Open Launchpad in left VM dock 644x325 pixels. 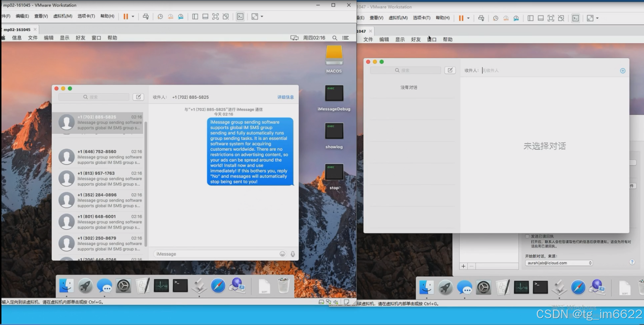click(86, 286)
